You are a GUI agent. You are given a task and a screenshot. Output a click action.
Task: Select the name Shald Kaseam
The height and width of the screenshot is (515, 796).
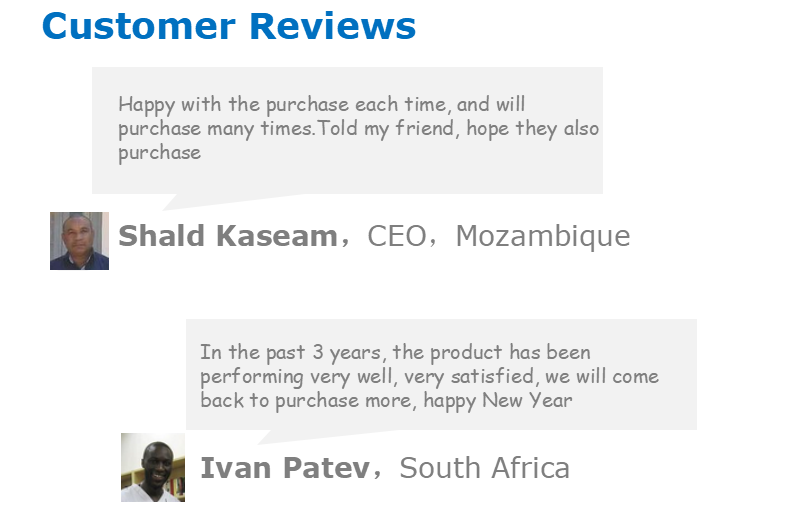tap(228, 236)
